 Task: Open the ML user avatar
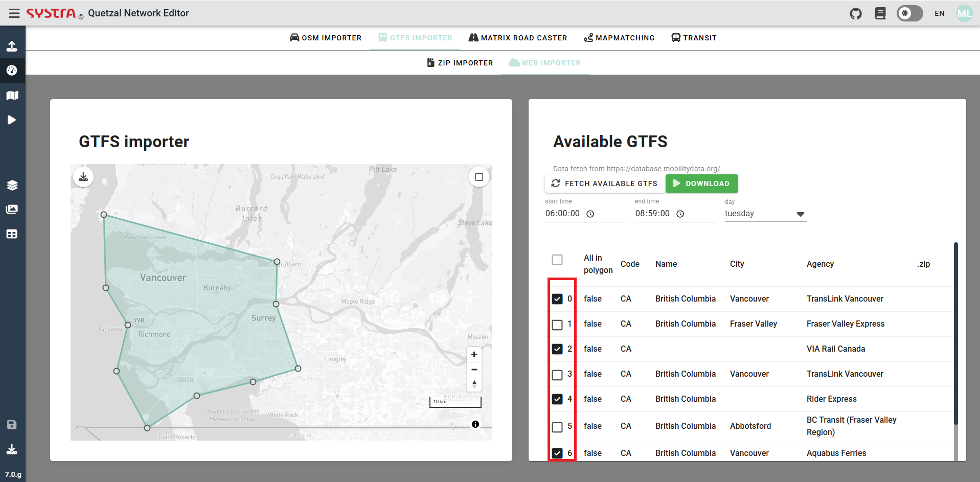(965, 13)
